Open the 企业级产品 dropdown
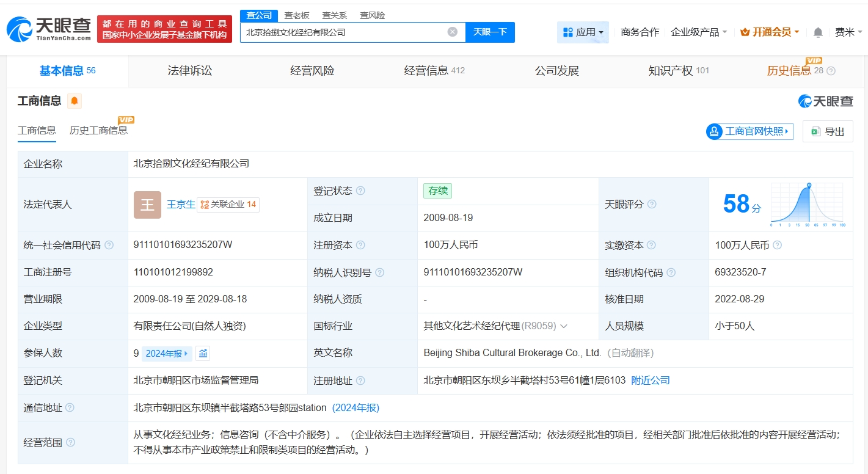868x474 pixels. coord(699,32)
